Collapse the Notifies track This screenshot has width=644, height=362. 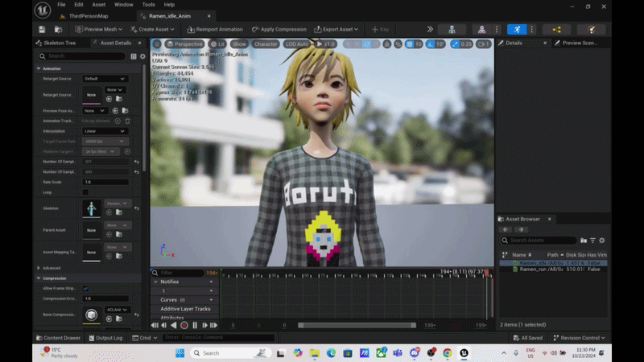click(x=155, y=282)
